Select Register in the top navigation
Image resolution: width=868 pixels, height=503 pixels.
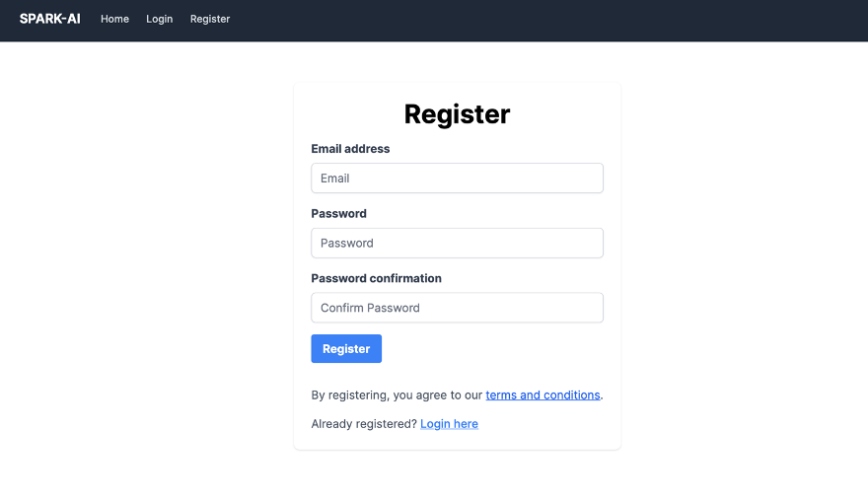pyautogui.click(x=210, y=19)
